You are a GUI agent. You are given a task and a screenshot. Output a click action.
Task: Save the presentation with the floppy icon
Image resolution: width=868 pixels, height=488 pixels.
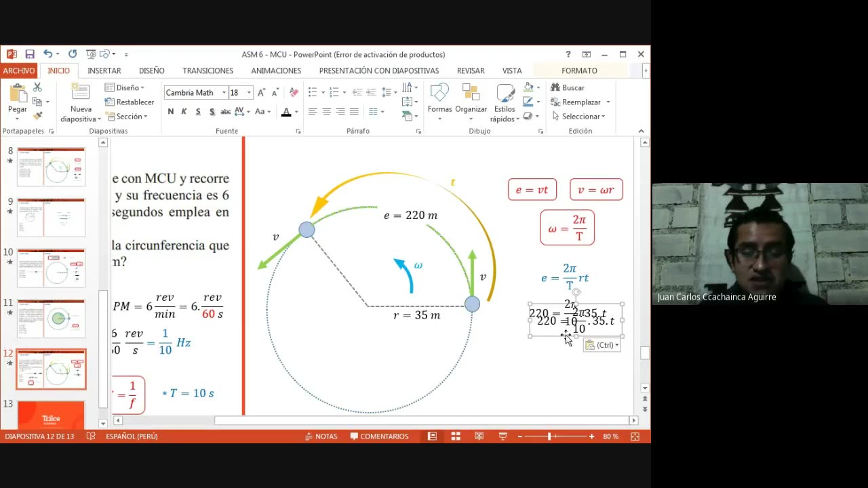30,54
